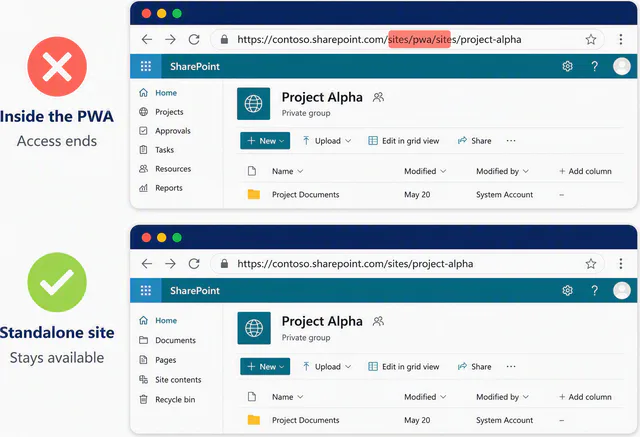Viewport: 640px width, 437px height.
Task: Click Add column in standalone window
Action: pos(585,397)
